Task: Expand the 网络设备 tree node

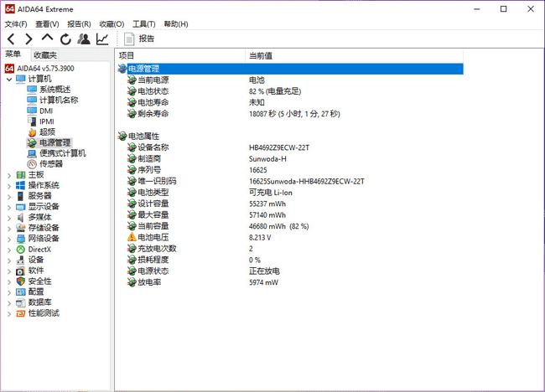Action: [9, 240]
